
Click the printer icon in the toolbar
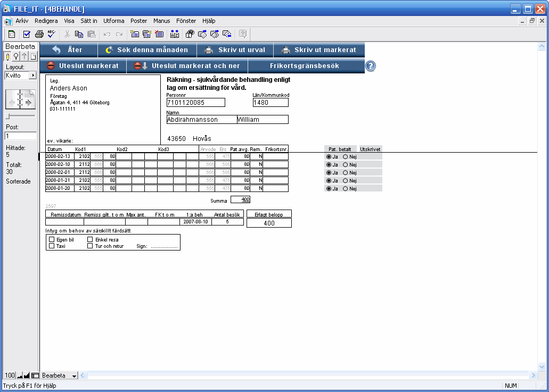[39, 34]
